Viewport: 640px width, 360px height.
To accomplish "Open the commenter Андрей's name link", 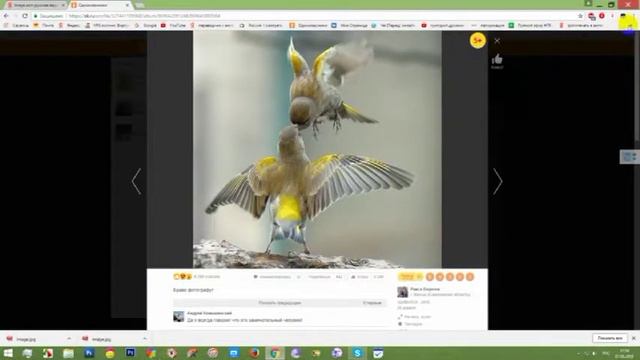I will pyautogui.click(x=209, y=313).
